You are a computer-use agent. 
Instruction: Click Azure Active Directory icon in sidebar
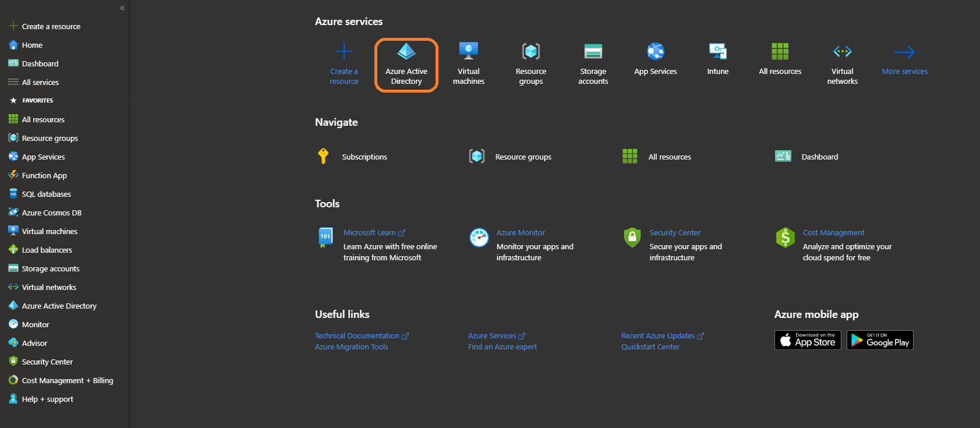point(13,305)
